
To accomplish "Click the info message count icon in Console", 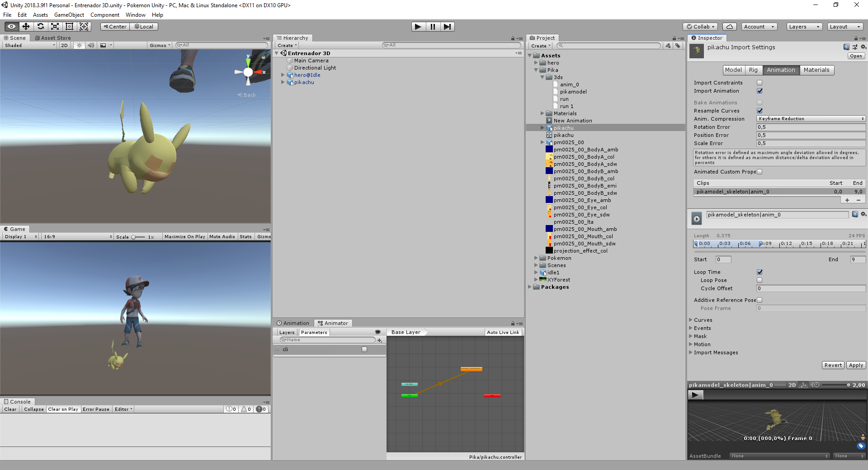I will [231, 409].
